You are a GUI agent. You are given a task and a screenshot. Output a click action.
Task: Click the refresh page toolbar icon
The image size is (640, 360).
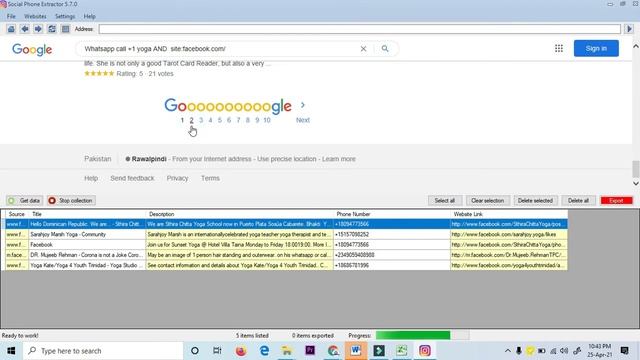click(x=52, y=29)
